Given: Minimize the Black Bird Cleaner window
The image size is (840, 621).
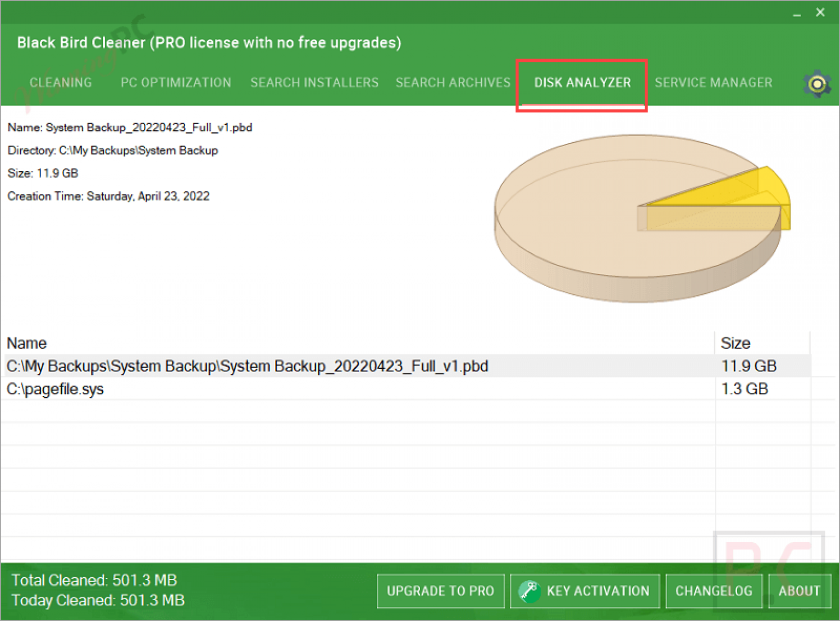Looking at the screenshot, I should [x=797, y=14].
